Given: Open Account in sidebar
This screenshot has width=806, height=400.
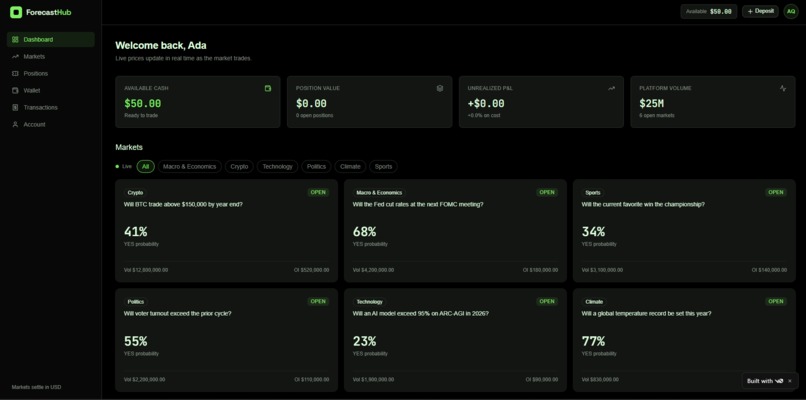Looking at the screenshot, I should pos(51,124).
